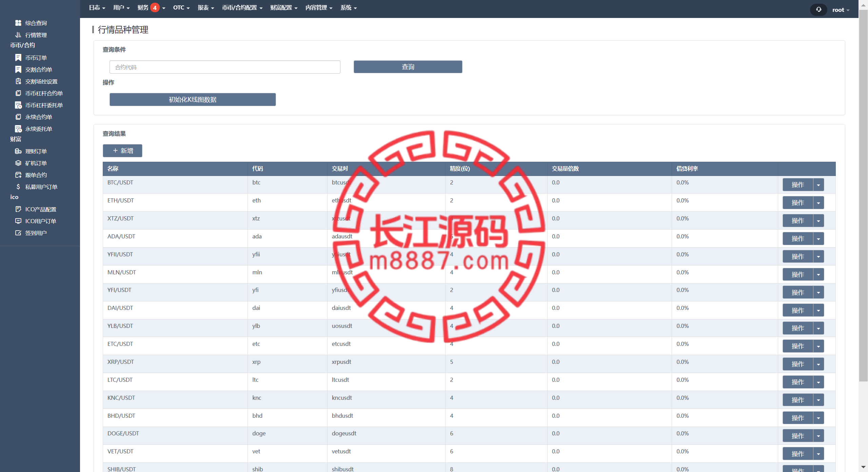
Task: Click the 查询 search button
Action: coord(408,67)
